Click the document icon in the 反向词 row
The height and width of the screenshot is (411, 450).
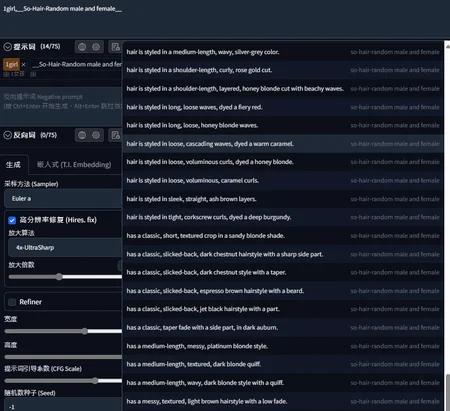coord(115,135)
